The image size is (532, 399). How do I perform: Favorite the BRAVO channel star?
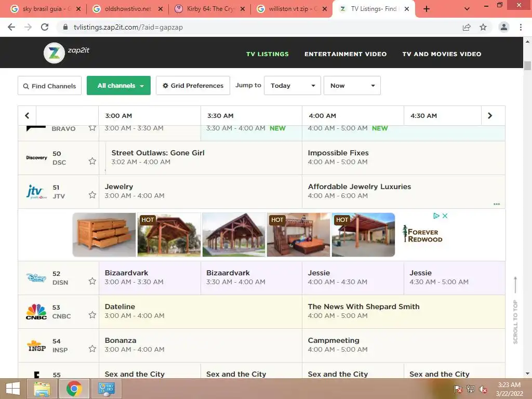coord(92,128)
